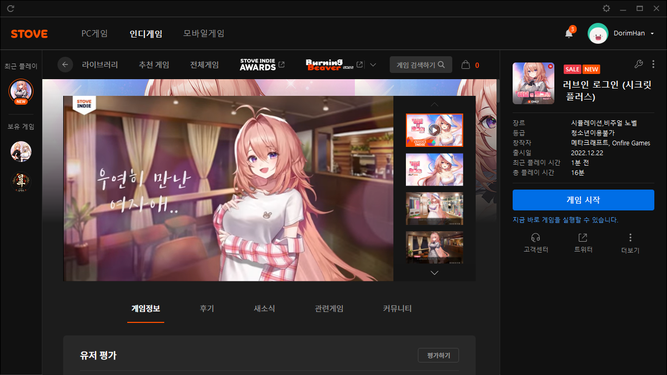Open 전체게임 section
This screenshot has height=375, width=667.
(204, 65)
